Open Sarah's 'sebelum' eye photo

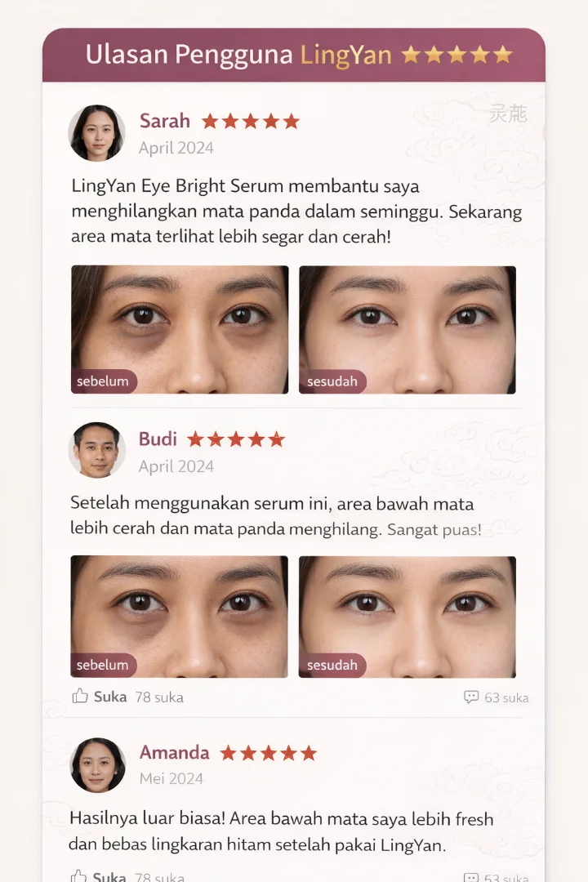point(180,330)
